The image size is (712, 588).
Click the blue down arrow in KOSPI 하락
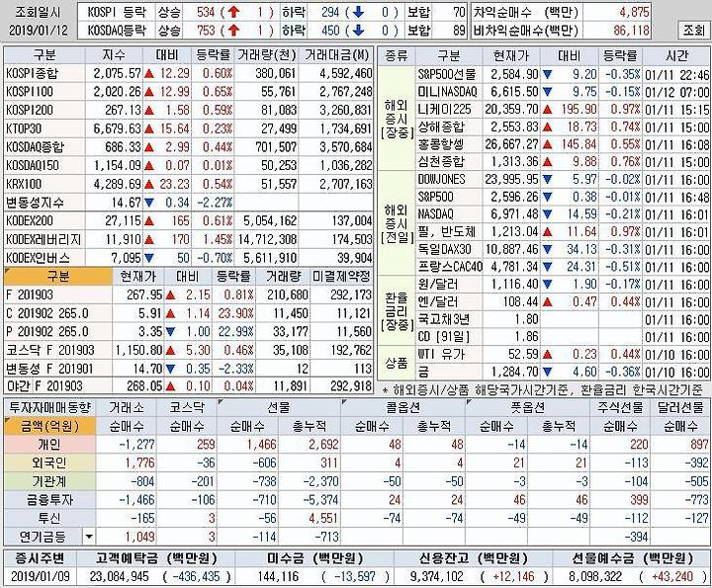358,12
